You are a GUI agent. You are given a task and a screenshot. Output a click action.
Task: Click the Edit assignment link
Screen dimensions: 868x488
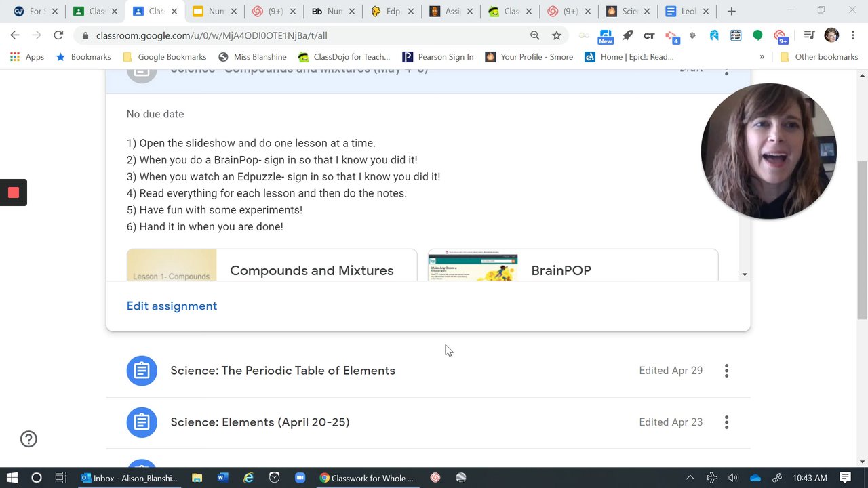point(172,306)
